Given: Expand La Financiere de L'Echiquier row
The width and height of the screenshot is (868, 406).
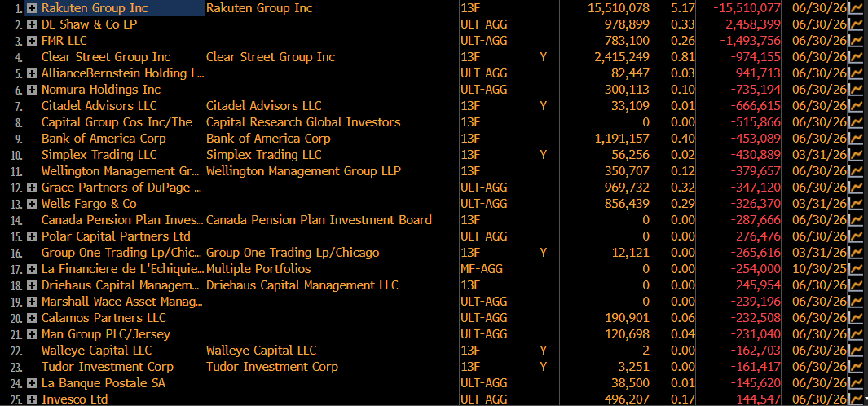Looking at the screenshot, I should click(32, 269).
